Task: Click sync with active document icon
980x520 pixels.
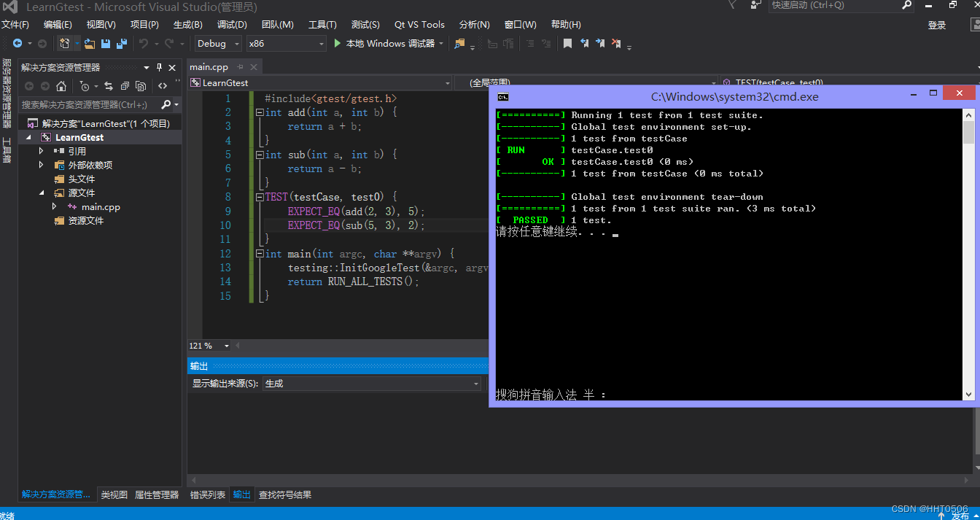Action: 109,86
